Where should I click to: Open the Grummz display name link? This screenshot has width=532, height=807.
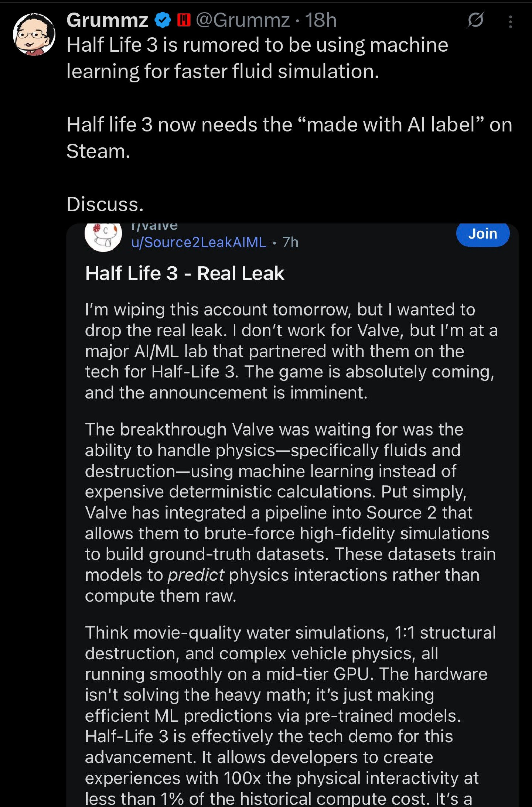pos(107,20)
